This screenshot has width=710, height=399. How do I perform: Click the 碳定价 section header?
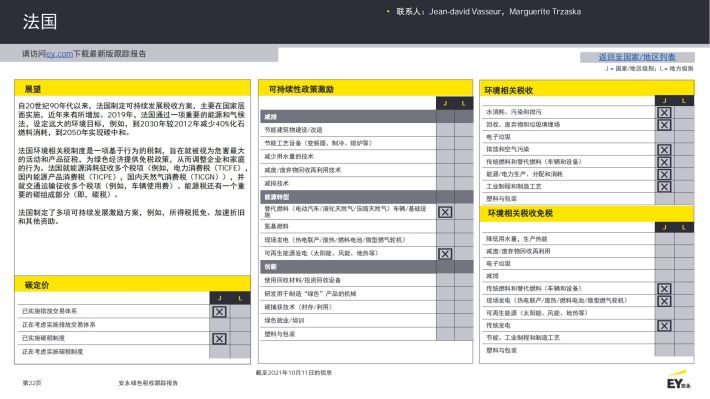click(132, 285)
